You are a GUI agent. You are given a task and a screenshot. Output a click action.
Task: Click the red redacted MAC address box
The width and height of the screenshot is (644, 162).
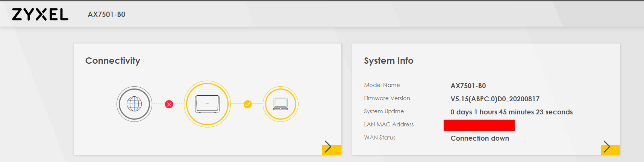click(x=479, y=125)
